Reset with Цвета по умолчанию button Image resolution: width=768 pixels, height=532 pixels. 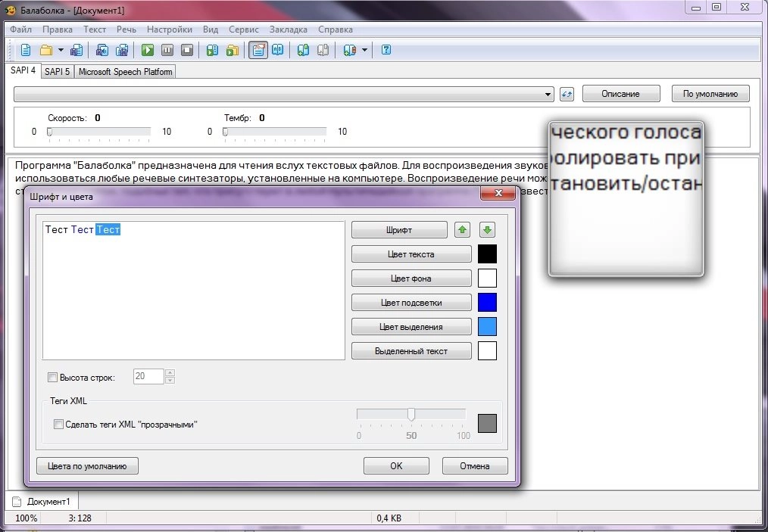pyautogui.click(x=87, y=466)
